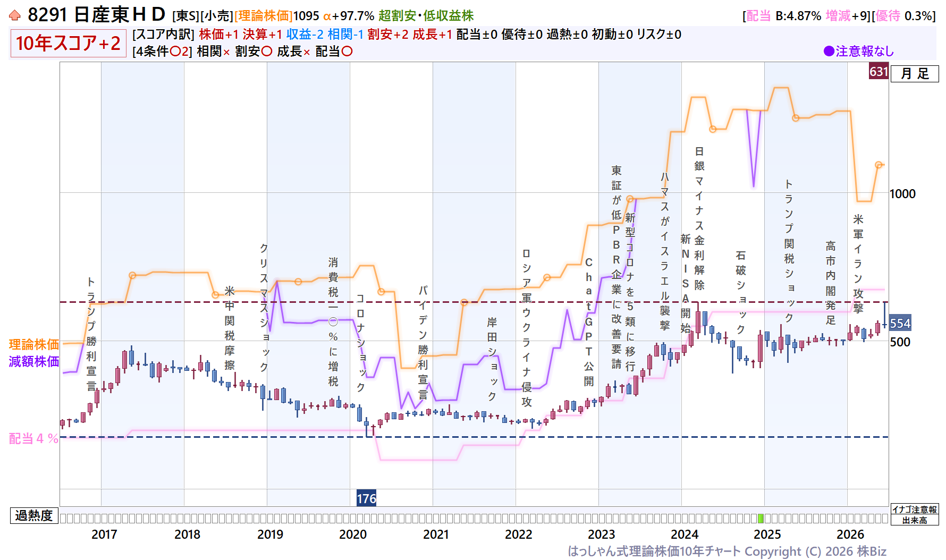Click the [小売] sector tag
Screen dimensions: 946x560
[217, 16]
